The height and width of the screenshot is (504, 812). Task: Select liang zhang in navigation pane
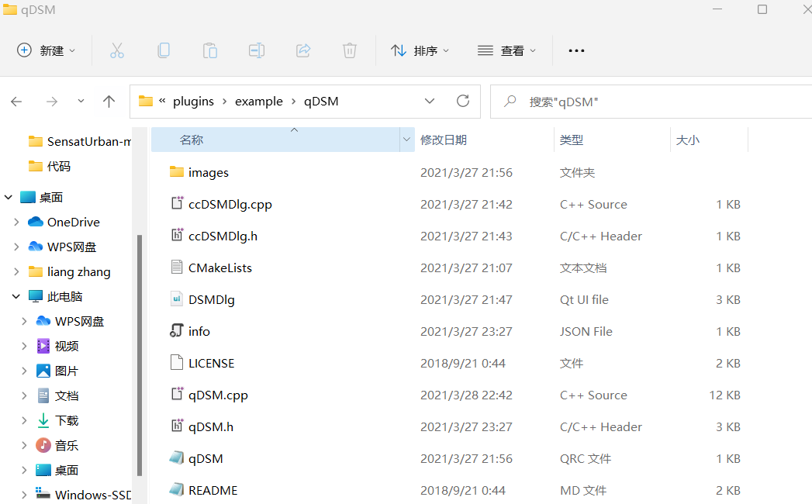(69, 271)
